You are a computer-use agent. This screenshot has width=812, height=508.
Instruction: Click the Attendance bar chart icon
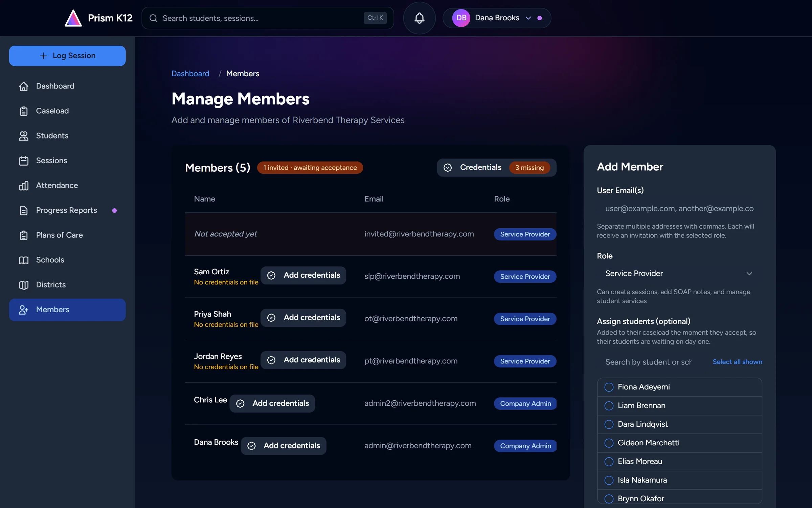(24, 185)
